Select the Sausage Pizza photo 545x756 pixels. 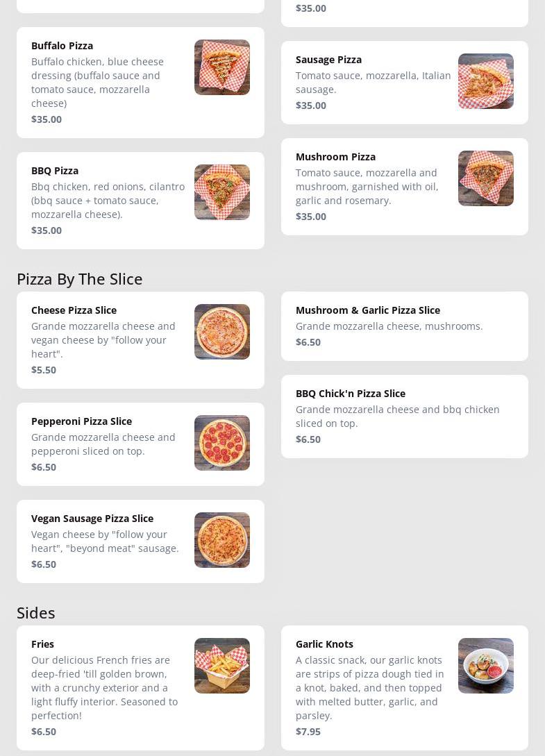click(486, 81)
